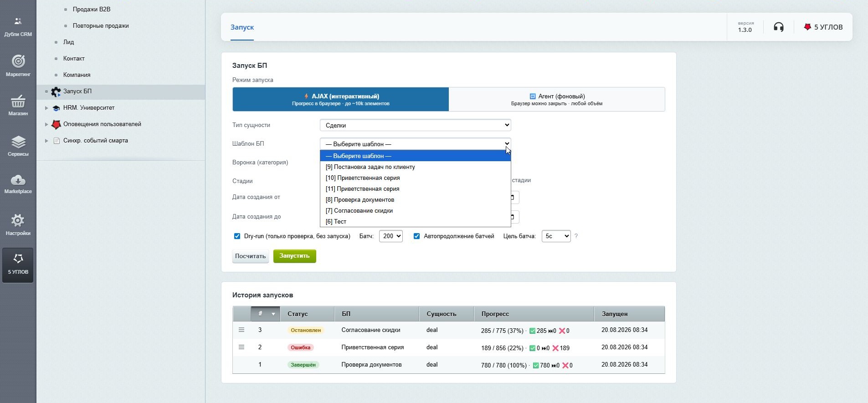The image size is (868, 403).
Task: Click the green Запустить button
Action: pyautogui.click(x=294, y=256)
